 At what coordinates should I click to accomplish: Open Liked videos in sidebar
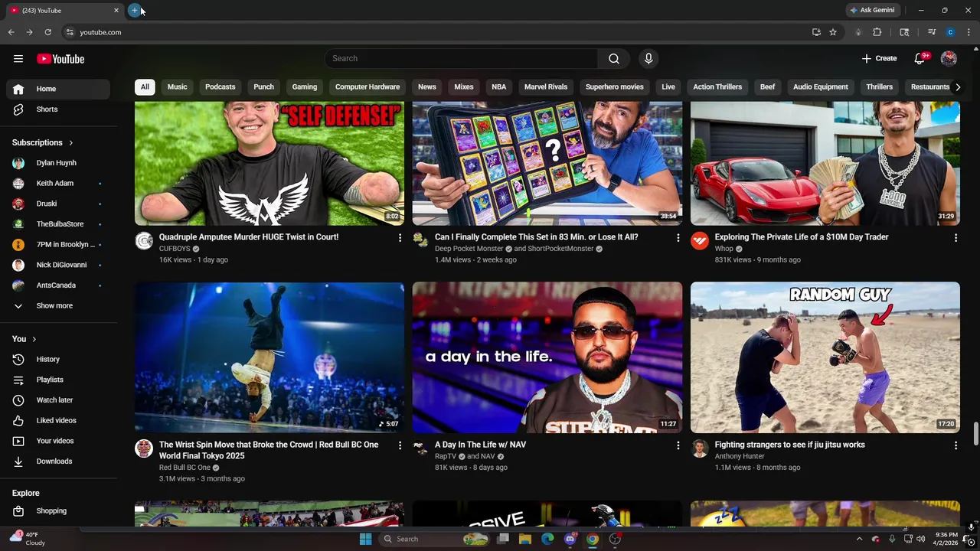58,420
